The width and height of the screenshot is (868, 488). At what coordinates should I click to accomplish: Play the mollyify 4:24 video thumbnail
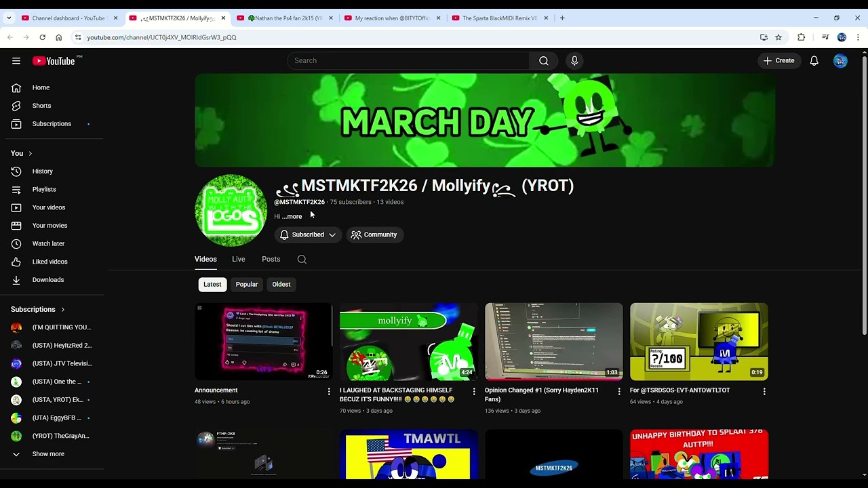point(409,342)
